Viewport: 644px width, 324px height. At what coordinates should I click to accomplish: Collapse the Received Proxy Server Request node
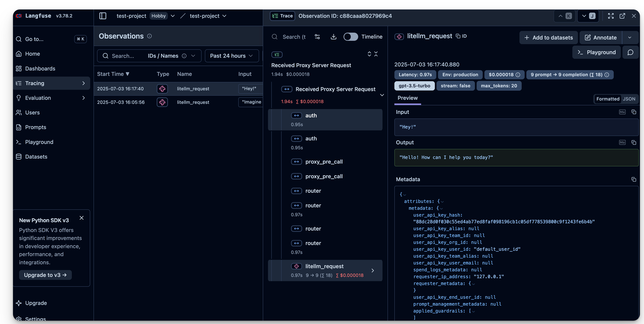point(382,95)
